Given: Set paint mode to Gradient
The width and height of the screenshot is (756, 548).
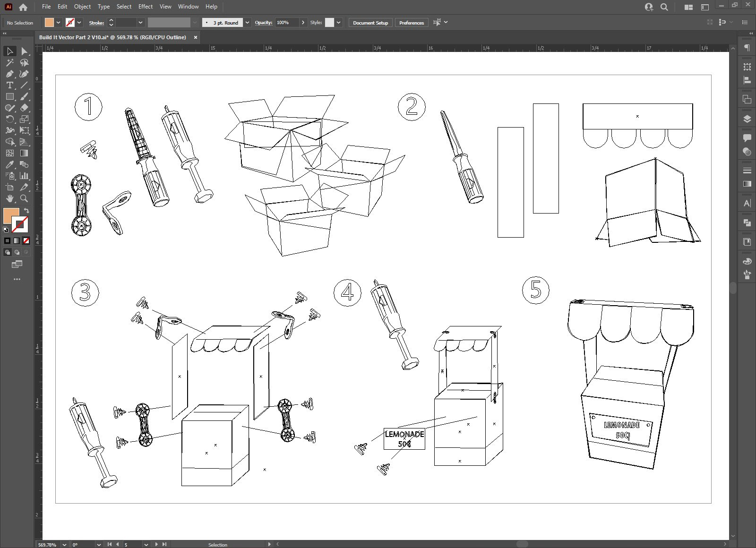Looking at the screenshot, I should [x=17, y=240].
